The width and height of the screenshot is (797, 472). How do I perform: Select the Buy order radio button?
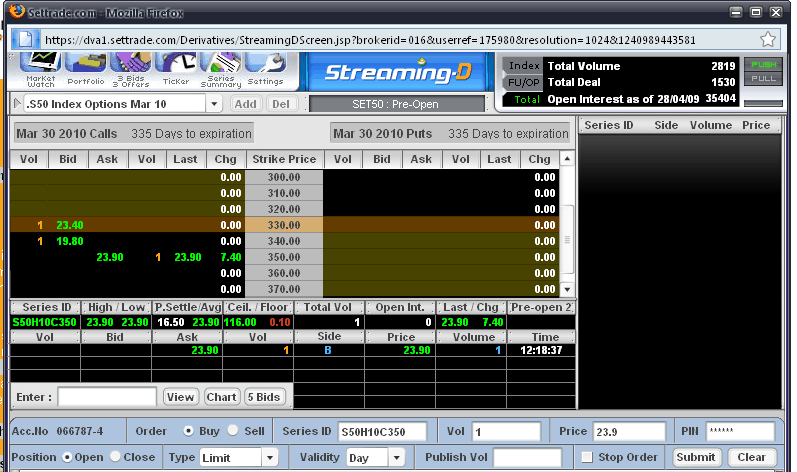(189, 431)
